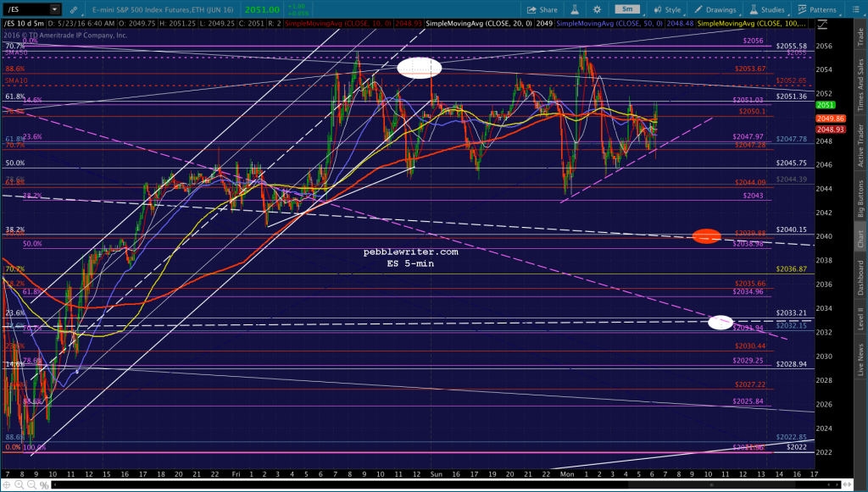Image resolution: width=868 pixels, height=492 pixels.
Task: Activate the crosshair pan icon
Action: (x=7, y=485)
